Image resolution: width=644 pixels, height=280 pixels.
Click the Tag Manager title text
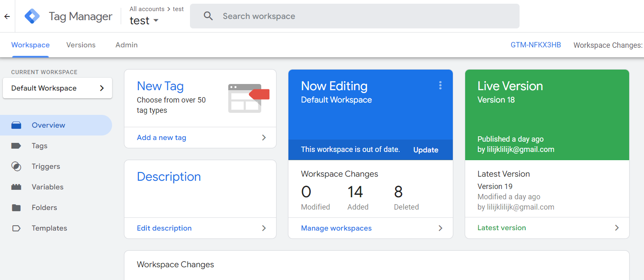pos(81,16)
